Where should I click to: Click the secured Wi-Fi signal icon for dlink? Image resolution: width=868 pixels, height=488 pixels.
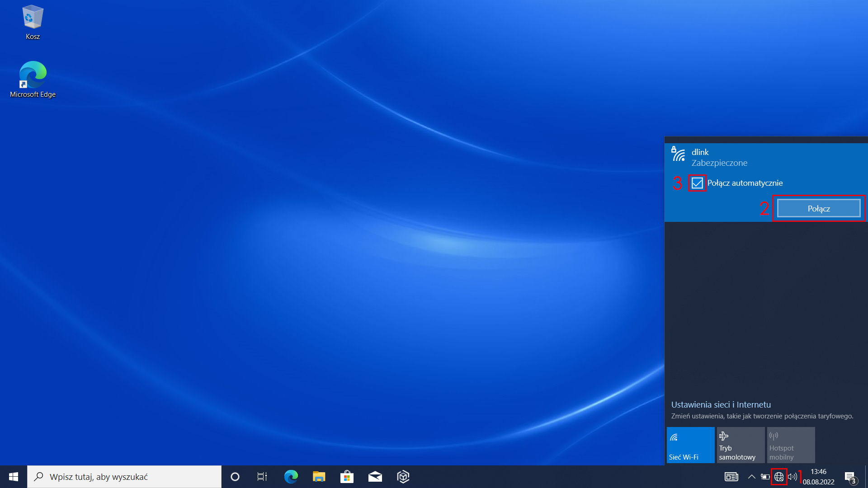[x=678, y=154]
